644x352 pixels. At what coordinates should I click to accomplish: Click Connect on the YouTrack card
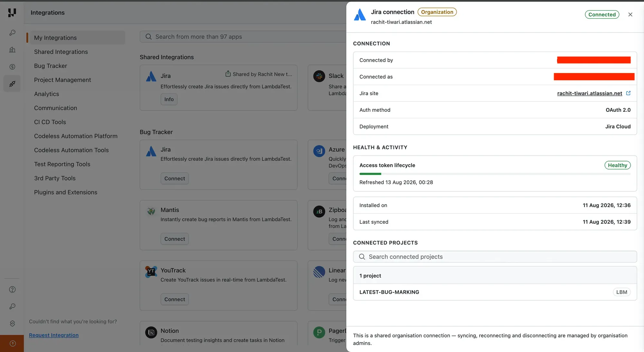tap(175, 299)
